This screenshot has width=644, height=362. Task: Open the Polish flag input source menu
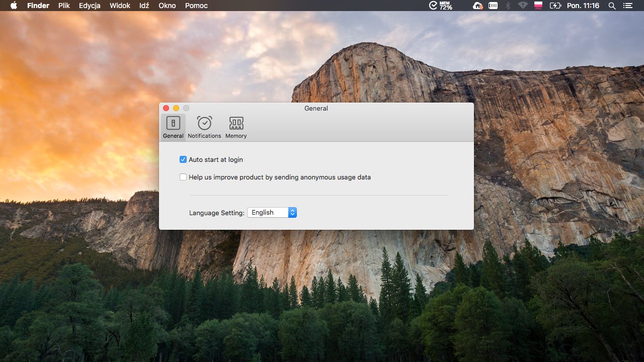[x=538, y=6]
